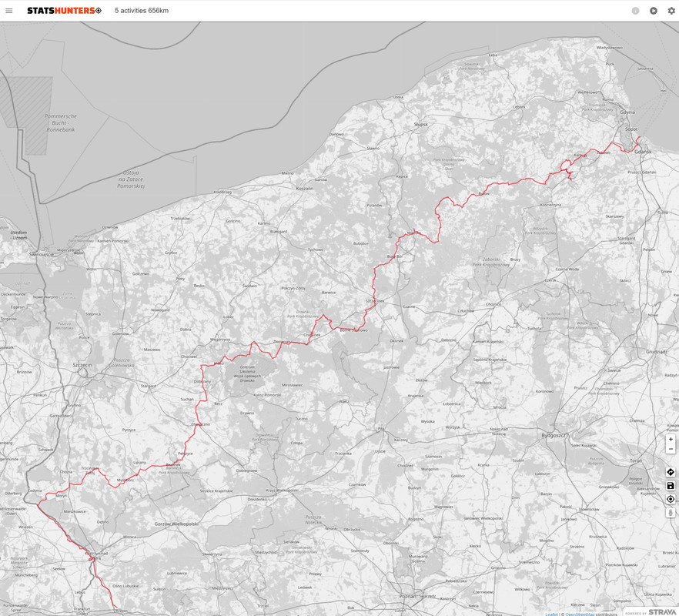Viewport: 679px width, 616px height.
Task: Click the Kołobrzeg town label
Action: click(222, 192)
